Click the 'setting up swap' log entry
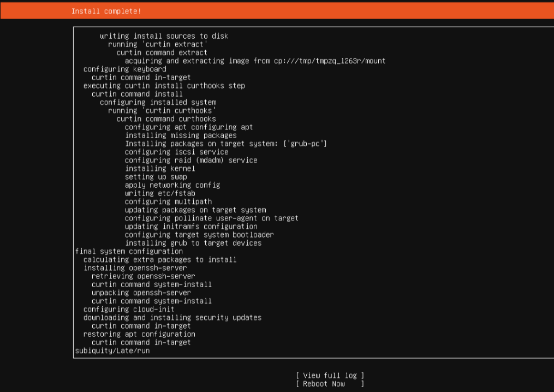This screenshot has height=392, width=554. tap(156, 177)
